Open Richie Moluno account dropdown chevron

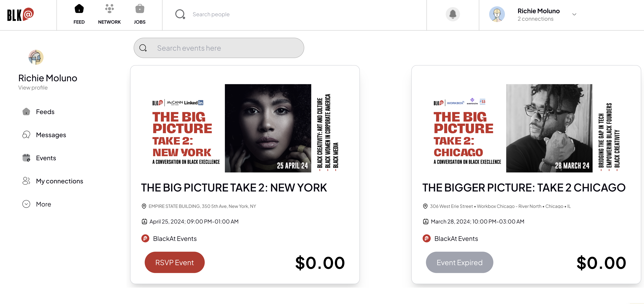tap(574, 14)
